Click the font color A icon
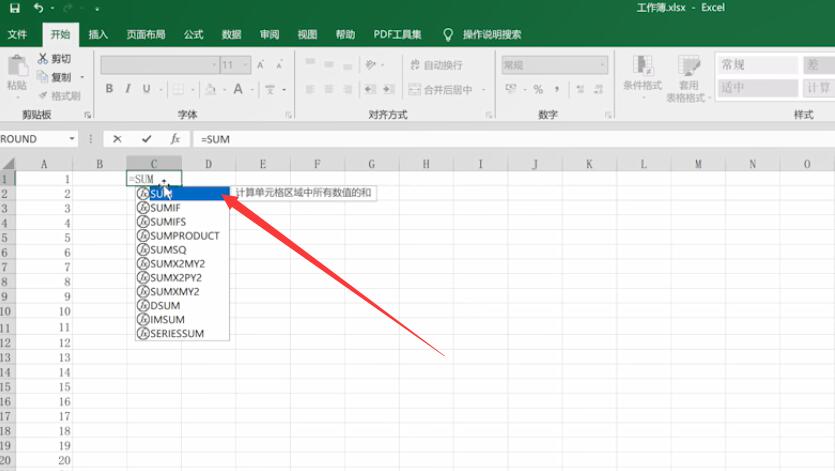835x471 pixels. pyautogui.click(x=238, y=89)
